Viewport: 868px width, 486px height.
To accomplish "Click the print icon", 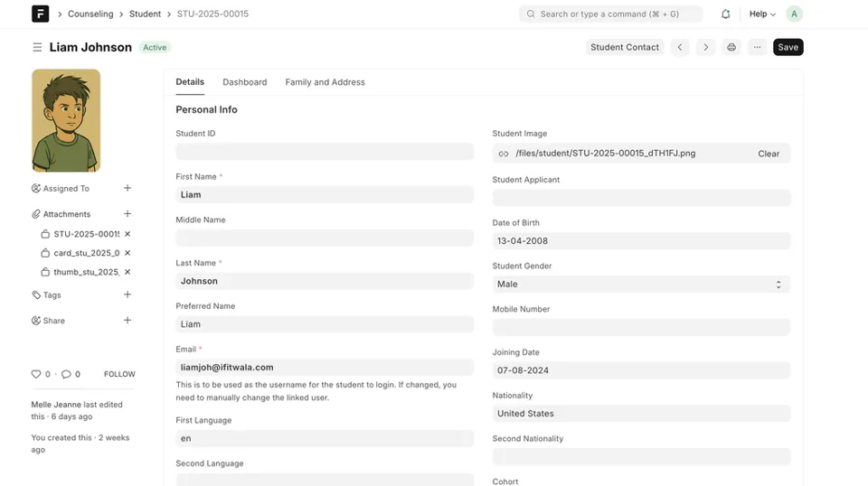I will [731, 47].
